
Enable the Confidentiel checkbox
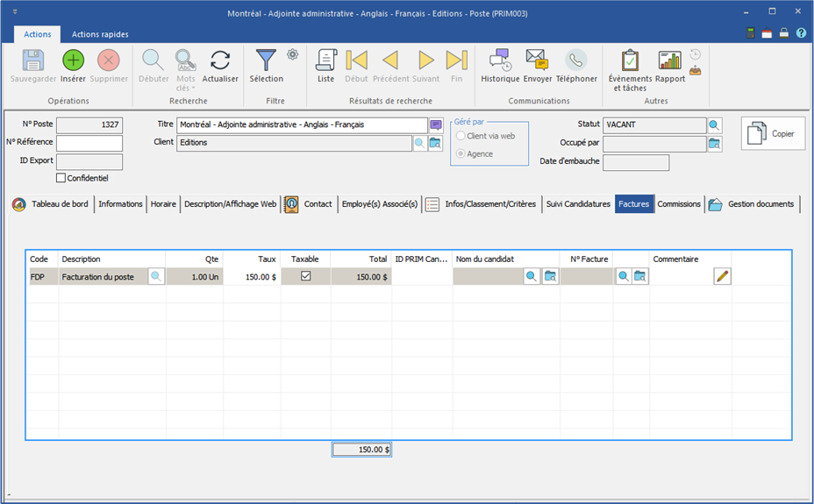coord(61,178)
